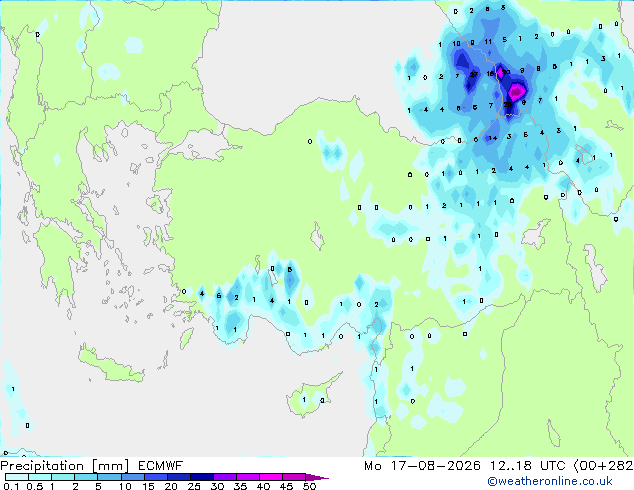The height and width of the screenshot is (490, 634).
Task: Click the 0.5–1 mm legend color box
Action: (x=40, y=477)
